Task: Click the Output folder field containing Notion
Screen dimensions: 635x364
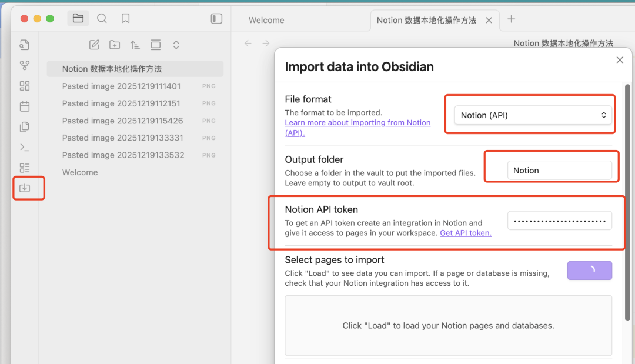Action: [x=559, y=170]
